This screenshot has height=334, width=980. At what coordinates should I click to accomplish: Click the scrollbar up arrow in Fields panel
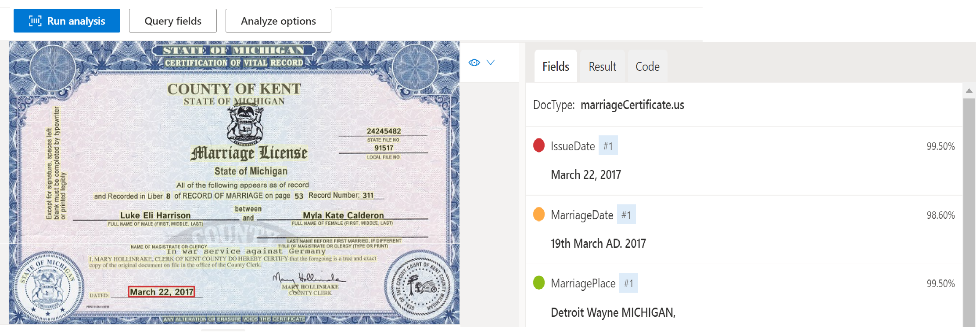click(x=969, y=91)
